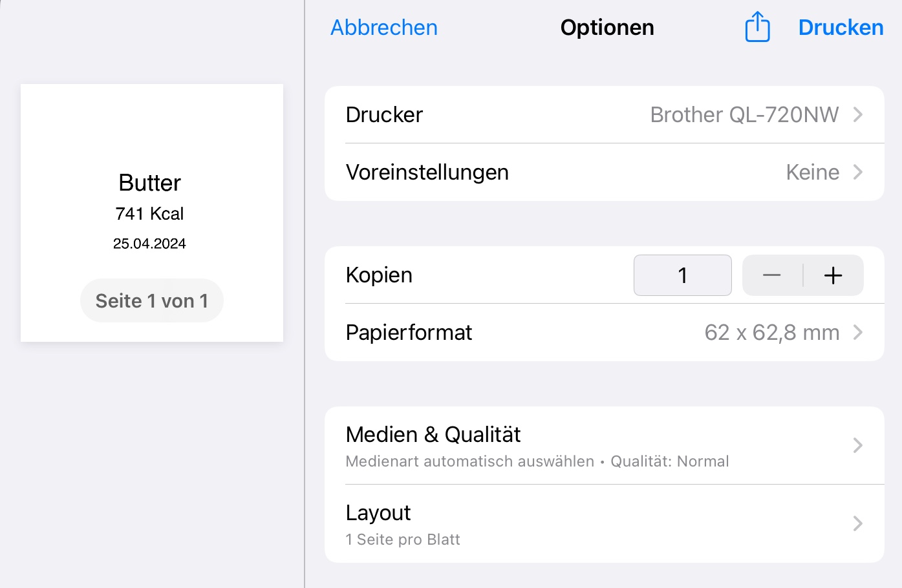Expand the Papierformat chevron arrow

[858, 333]
